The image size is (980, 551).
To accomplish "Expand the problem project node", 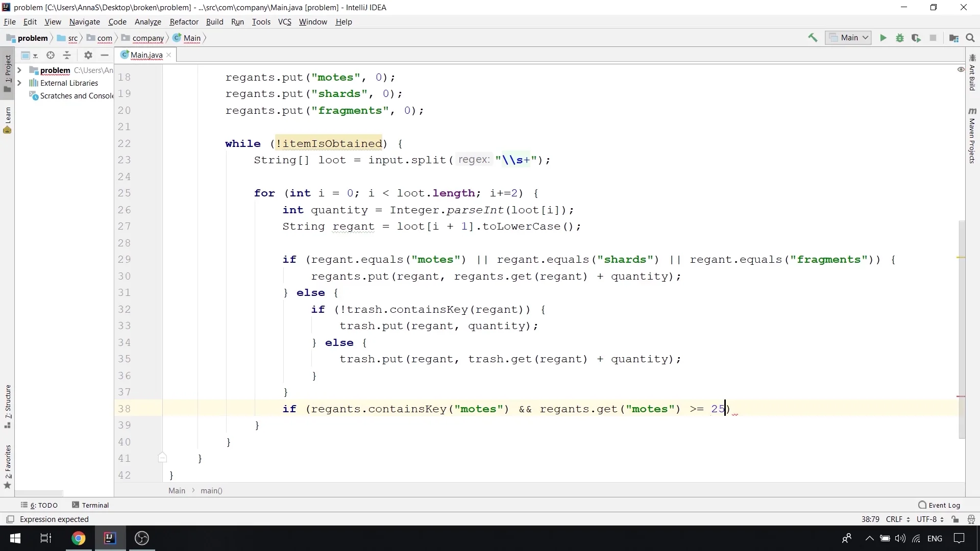I will coord(19,70).
